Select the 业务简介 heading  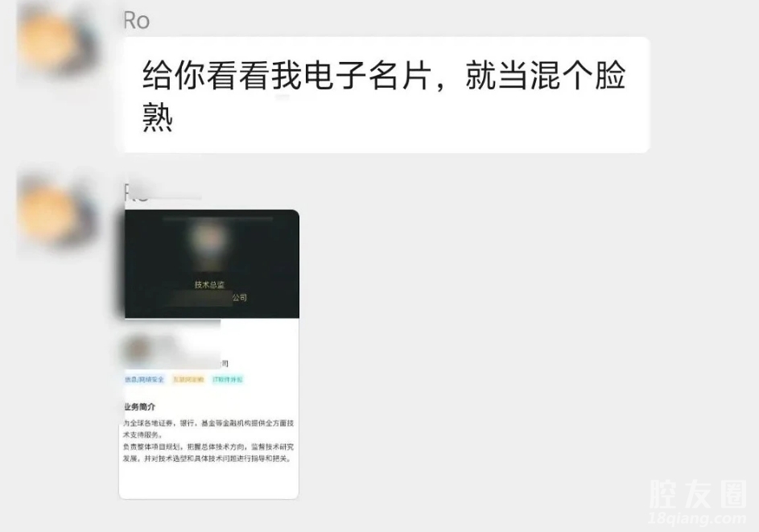click(139, 406)
